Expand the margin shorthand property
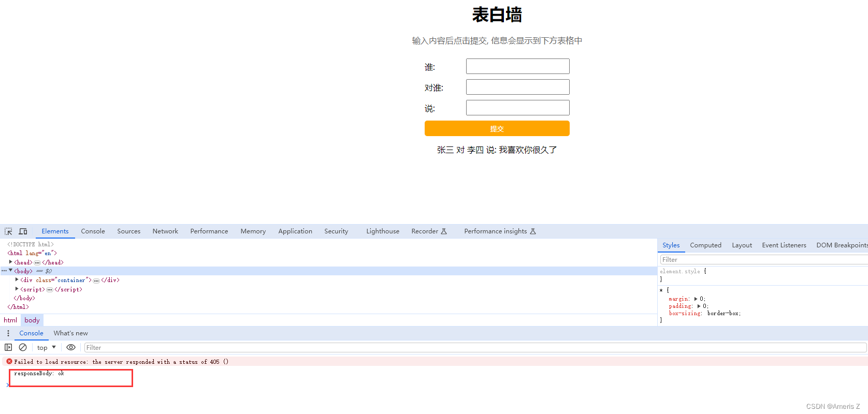This screenshot has height=414, width=868. tap(696, 299)
